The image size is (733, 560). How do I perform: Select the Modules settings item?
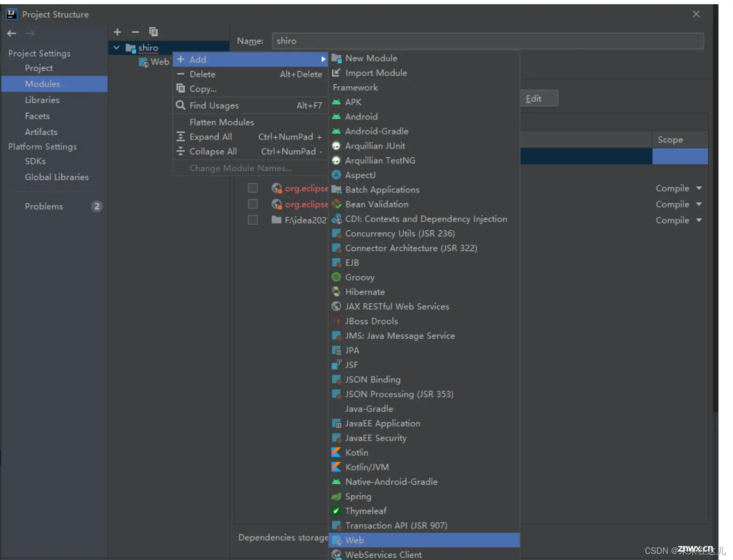(55, 84)
